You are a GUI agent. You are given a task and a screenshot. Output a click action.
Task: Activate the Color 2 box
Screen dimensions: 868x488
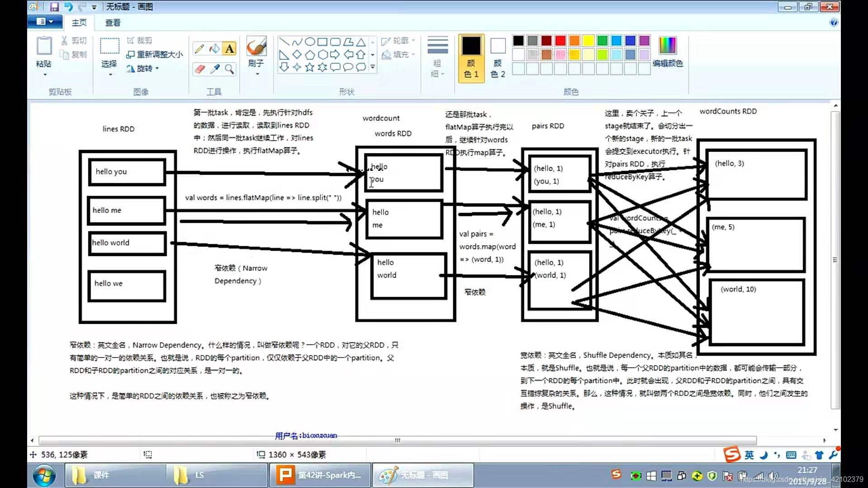[x=497, y=56]
